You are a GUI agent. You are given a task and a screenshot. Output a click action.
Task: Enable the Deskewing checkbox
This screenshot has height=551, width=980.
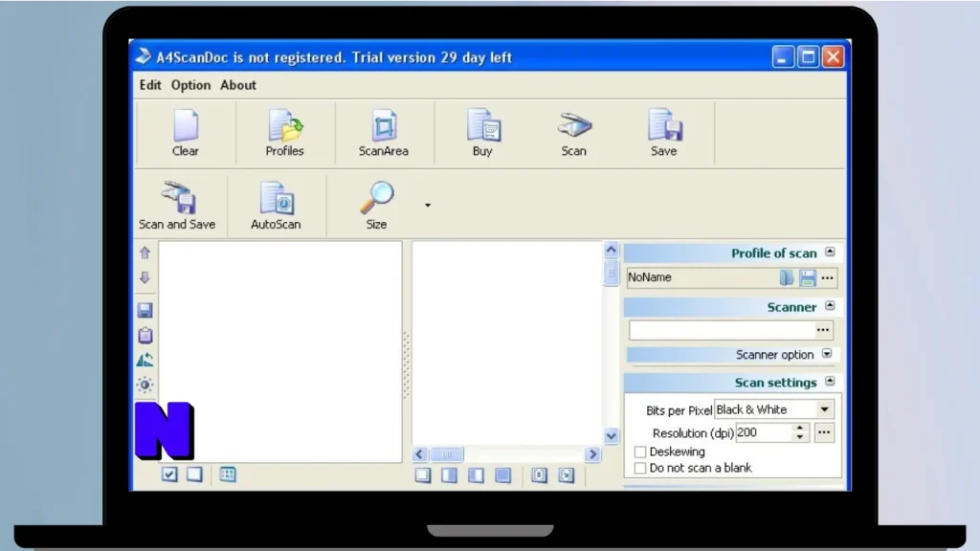pos(640,452)
